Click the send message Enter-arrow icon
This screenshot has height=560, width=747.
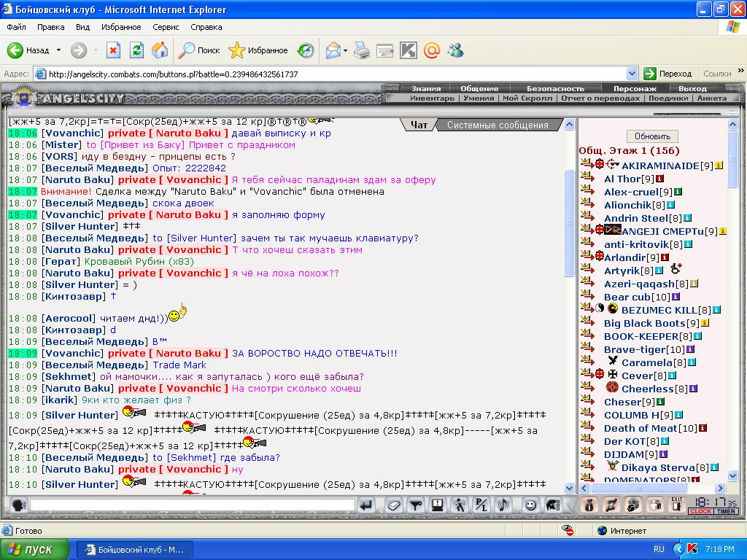tap(366, 505)
